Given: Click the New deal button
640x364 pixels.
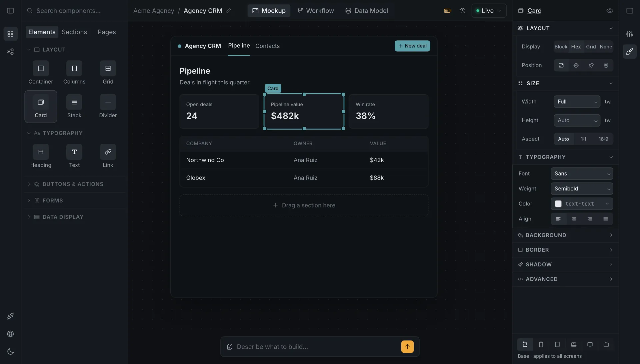Looking at the screenshot, I should 412,46.
